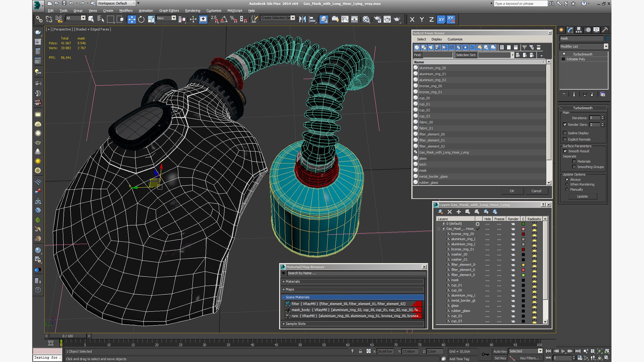Toggle Smooth Result checkbox
The image size is (644, 362).
565,151
